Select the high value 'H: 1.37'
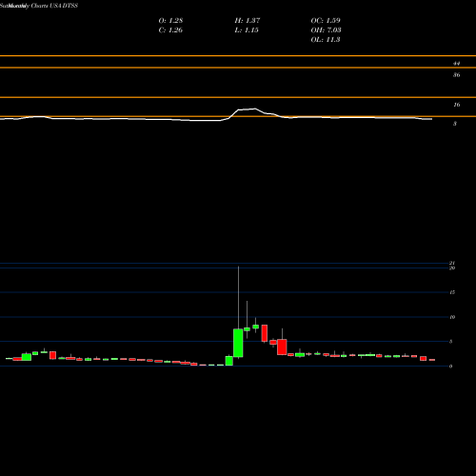 [248, 20]
